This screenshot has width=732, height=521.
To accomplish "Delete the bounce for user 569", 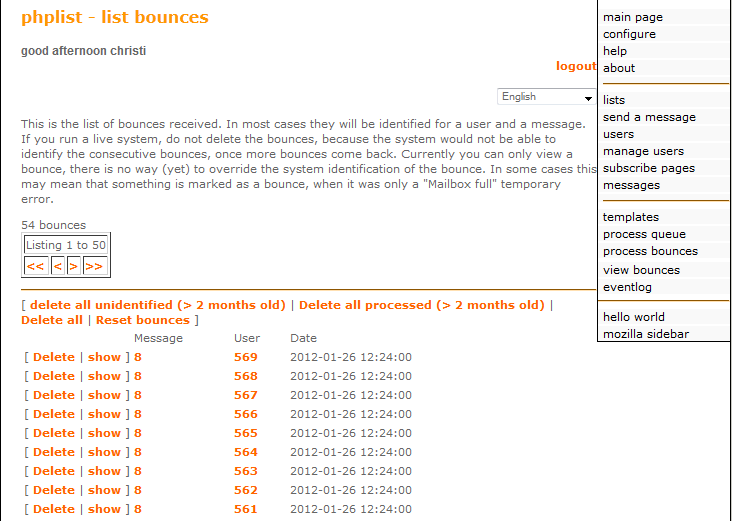I will [x=54, y=357].
